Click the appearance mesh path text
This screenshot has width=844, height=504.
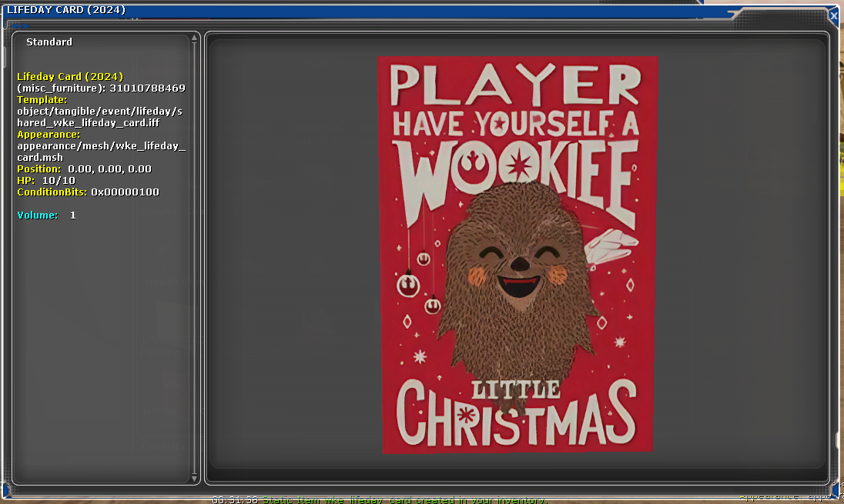click(101, 152)
